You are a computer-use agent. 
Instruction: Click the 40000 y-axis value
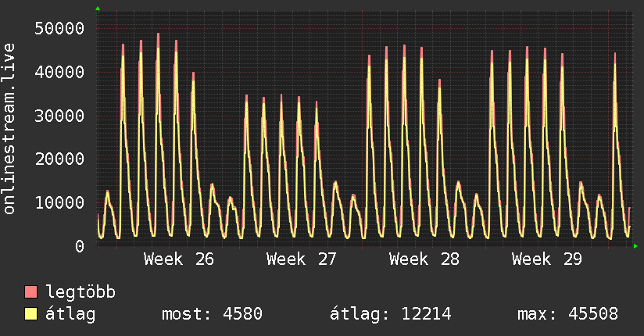pos(59,72)
